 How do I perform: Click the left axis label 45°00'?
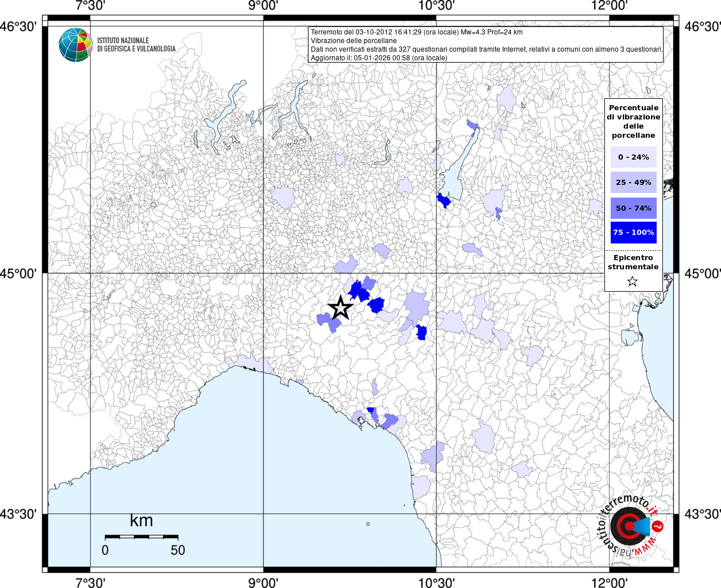point(18,273)
